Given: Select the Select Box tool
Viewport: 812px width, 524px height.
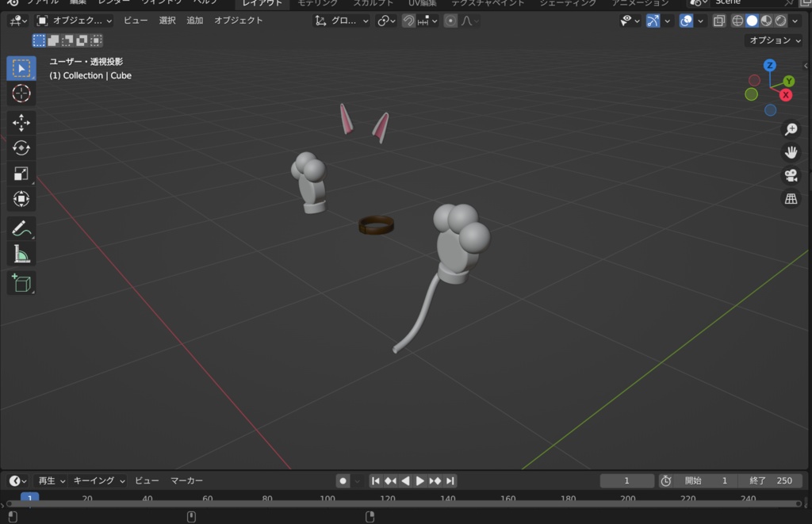Looking at the screenshot, I should [x=21, y=68].
